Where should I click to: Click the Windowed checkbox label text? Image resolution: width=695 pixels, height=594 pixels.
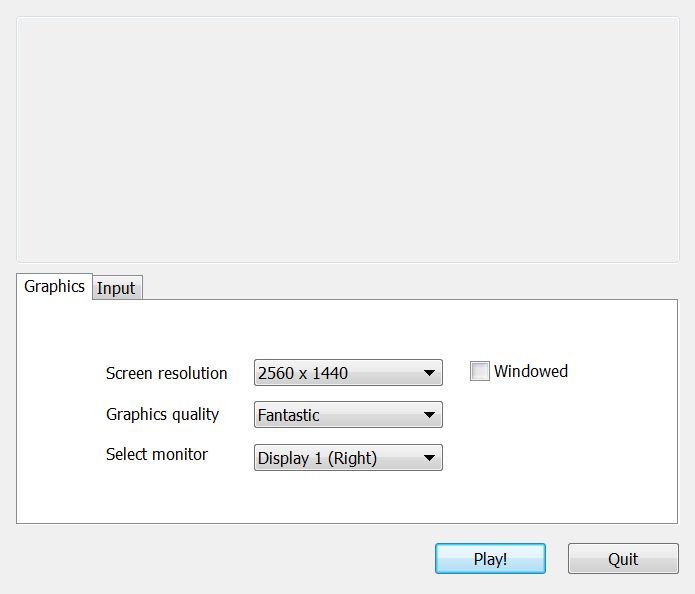click(530, 372)
